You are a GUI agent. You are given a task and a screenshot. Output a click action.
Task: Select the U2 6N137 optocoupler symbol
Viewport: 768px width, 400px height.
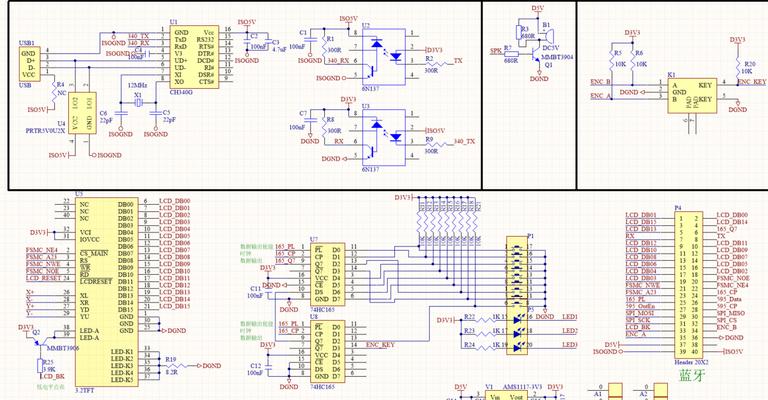384,57
